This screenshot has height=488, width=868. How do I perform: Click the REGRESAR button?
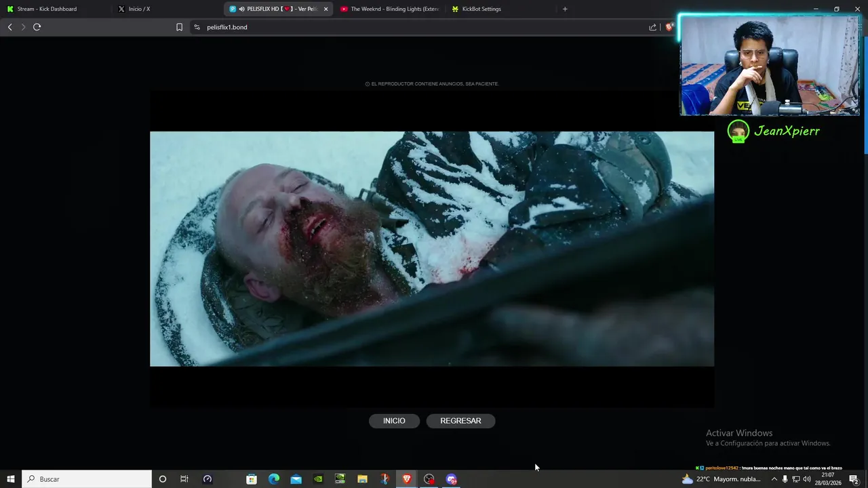pyautogui.click(x=460, y=421)
